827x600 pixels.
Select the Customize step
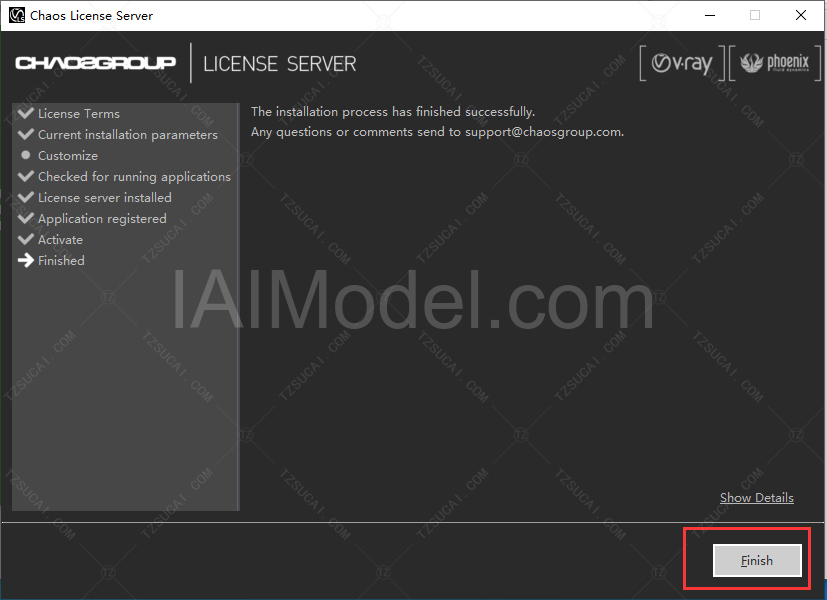(68, 156)
